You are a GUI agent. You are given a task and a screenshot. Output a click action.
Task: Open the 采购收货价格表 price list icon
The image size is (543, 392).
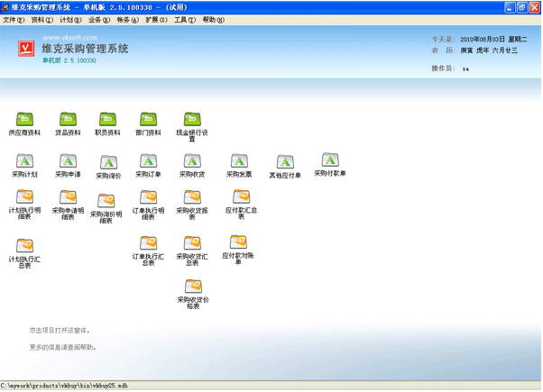point(193,295)
